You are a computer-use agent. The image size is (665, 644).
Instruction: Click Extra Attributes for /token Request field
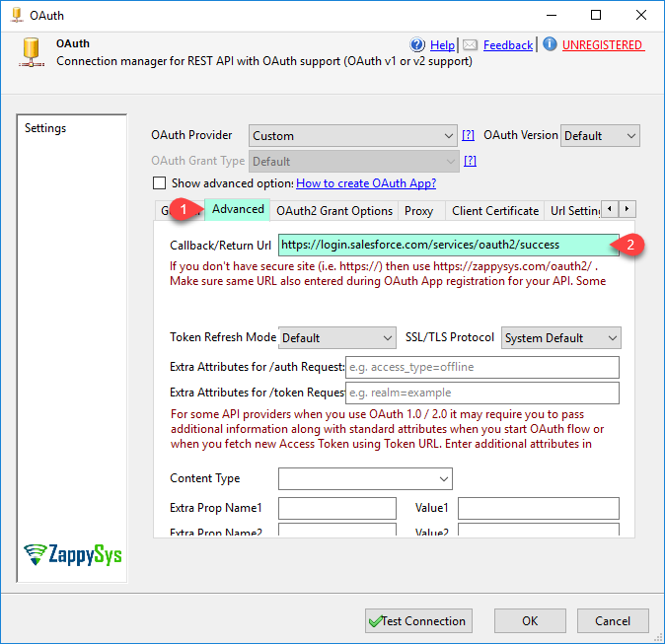click(482, 394)
